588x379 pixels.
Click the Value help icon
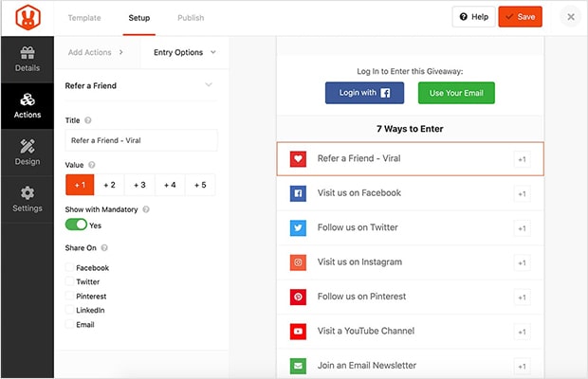(91, 165)
